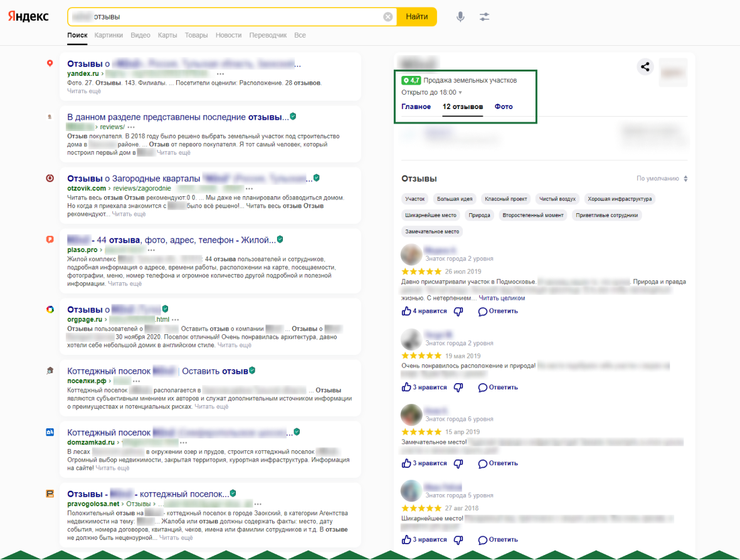This screenshot has height=560, width=740.
Task: Click the 4,7 green rating badge
Action: (411, 80)
